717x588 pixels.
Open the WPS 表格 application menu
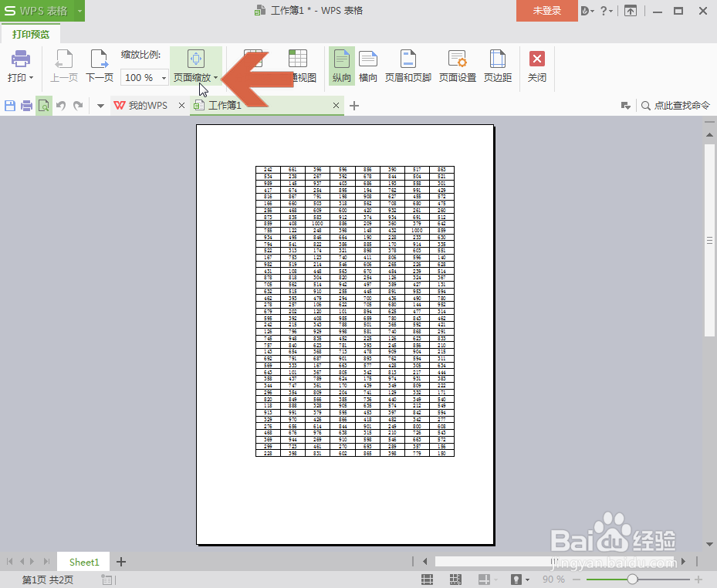[36, 11]
